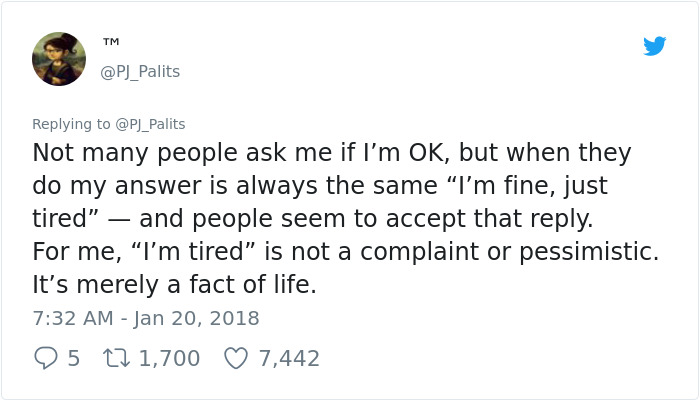Click the Twitter bird logo
Image resolution: width=700 pixels, height=401 pixels.
[x=654, y=46]
